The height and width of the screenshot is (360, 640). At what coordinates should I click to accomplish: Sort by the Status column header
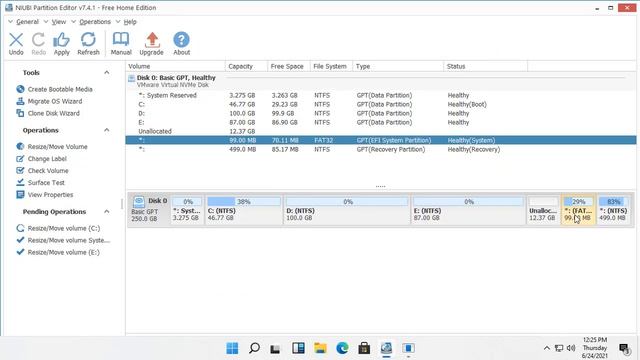(485, 66)
